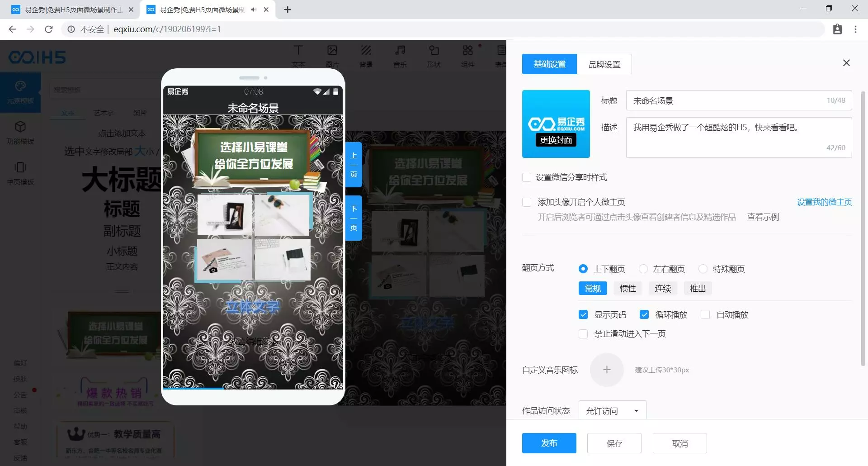
Task: Add 小标题 text element
Action: tap(122, 251)
